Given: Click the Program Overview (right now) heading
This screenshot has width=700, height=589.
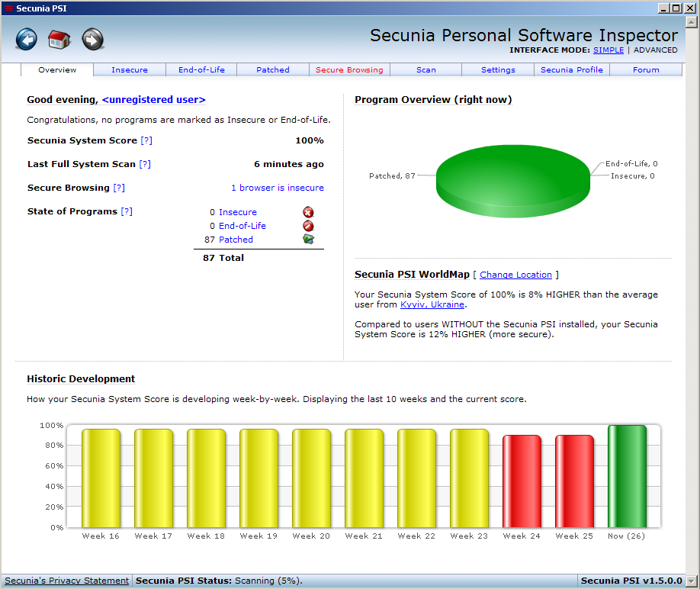Looking at the screenshot, I should 433,100.
